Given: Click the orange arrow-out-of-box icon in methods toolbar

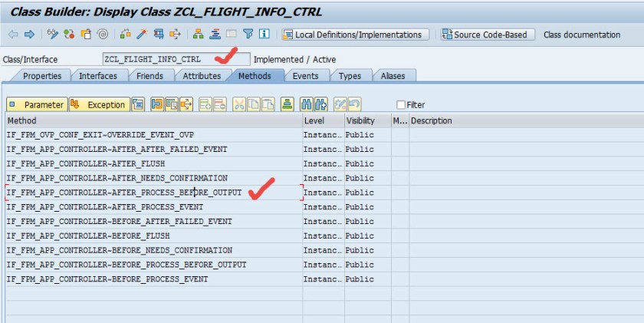Looking at the screenshot, I should [x=186, y=105].
